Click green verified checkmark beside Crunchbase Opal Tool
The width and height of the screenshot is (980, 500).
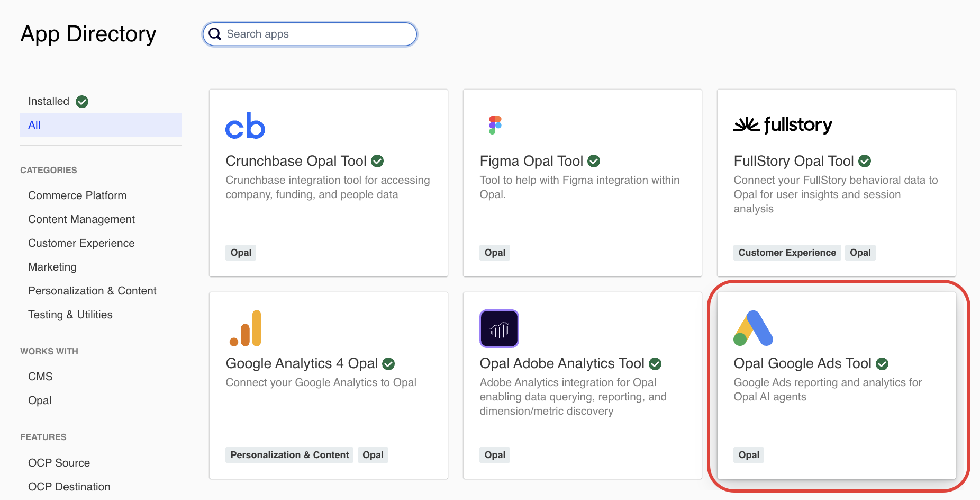(377, 161)
